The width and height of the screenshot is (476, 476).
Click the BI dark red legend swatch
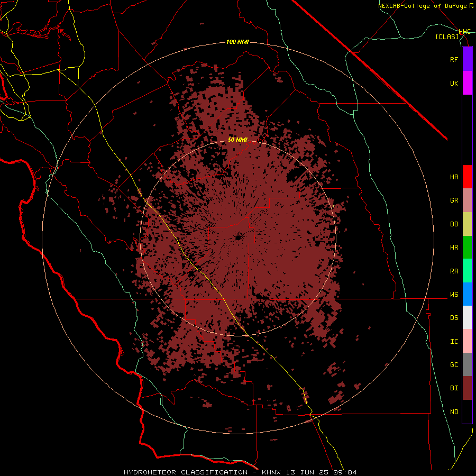(x=467, y=388)
